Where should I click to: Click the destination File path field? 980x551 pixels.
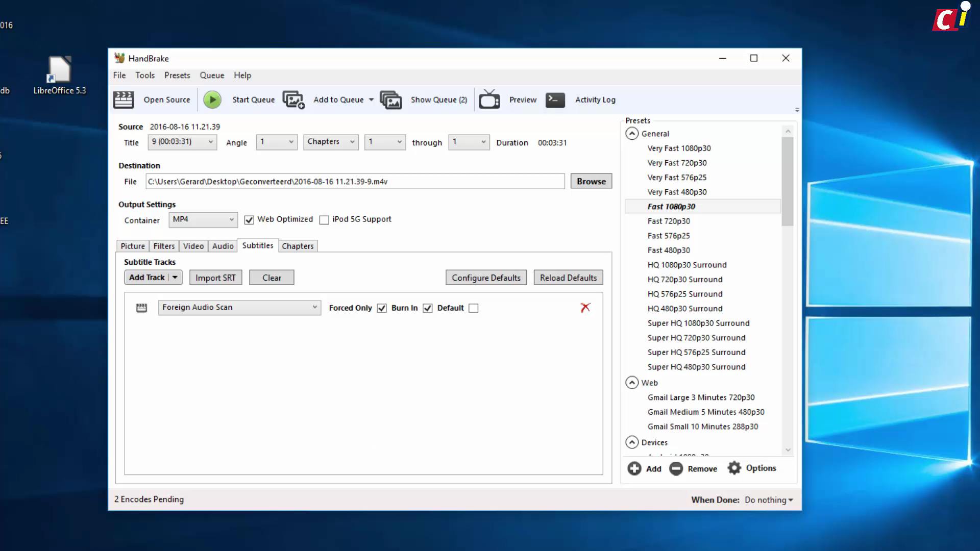(x=355, y=182)
